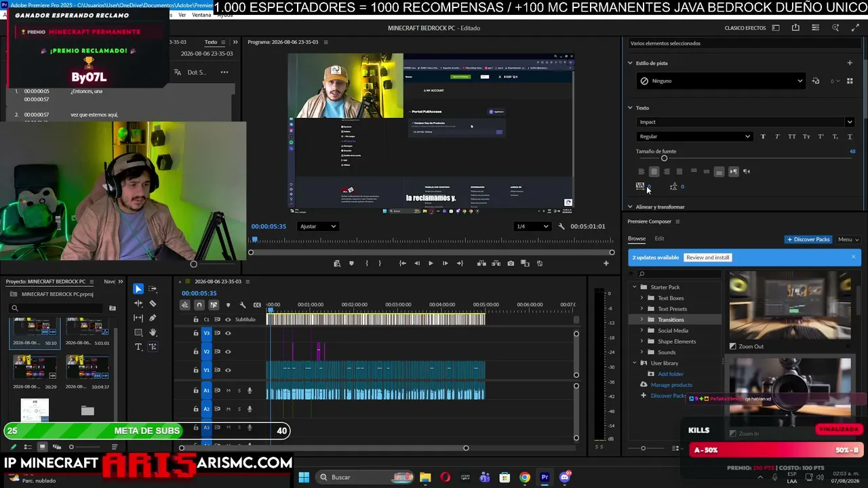The width and height of the screenshot is (868, 488).
Task: Click the Mark In bracket button
Action: point(366,263)
